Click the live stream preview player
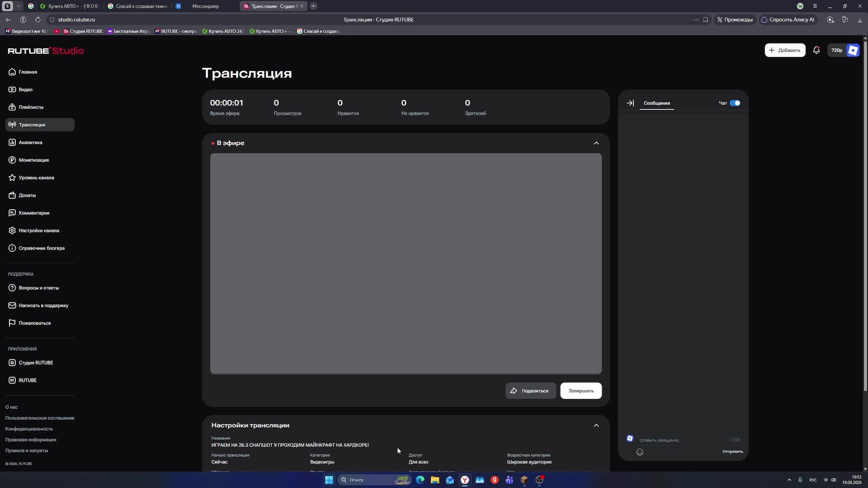Screen dimensions: 868x488 coord(406,264)
